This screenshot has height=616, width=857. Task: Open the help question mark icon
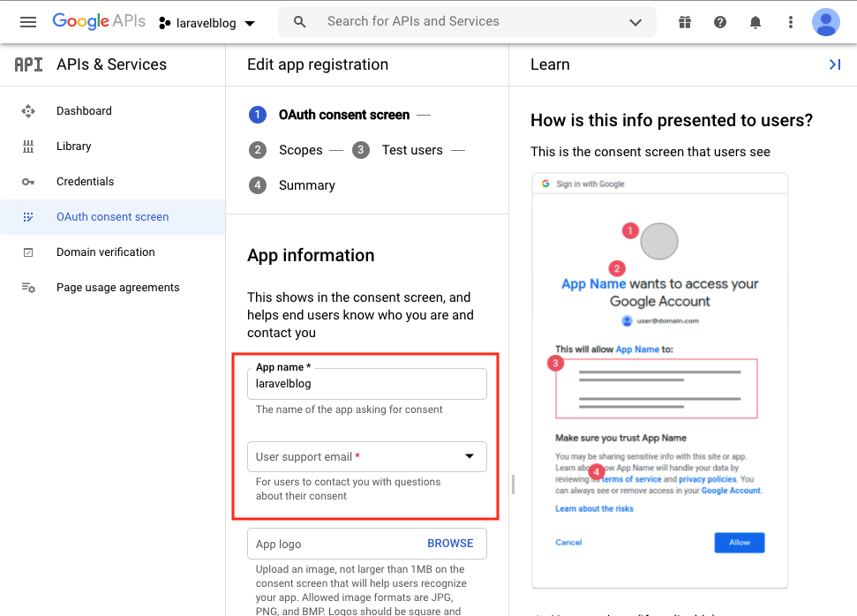pyautogui.click(x=720, y=22)
